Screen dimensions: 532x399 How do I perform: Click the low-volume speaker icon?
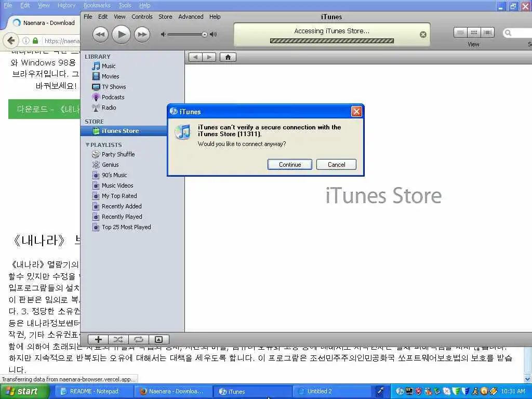(163, 34)
